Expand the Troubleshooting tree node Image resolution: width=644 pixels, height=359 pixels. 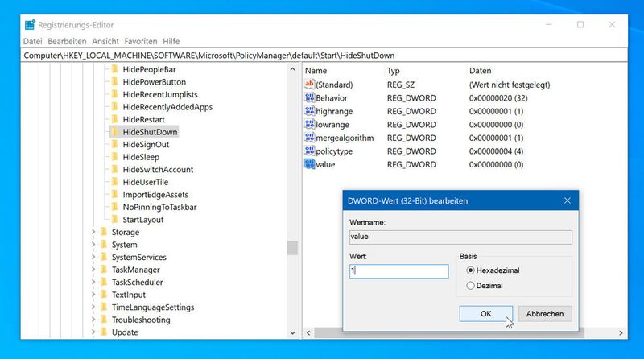coord(93,320)
